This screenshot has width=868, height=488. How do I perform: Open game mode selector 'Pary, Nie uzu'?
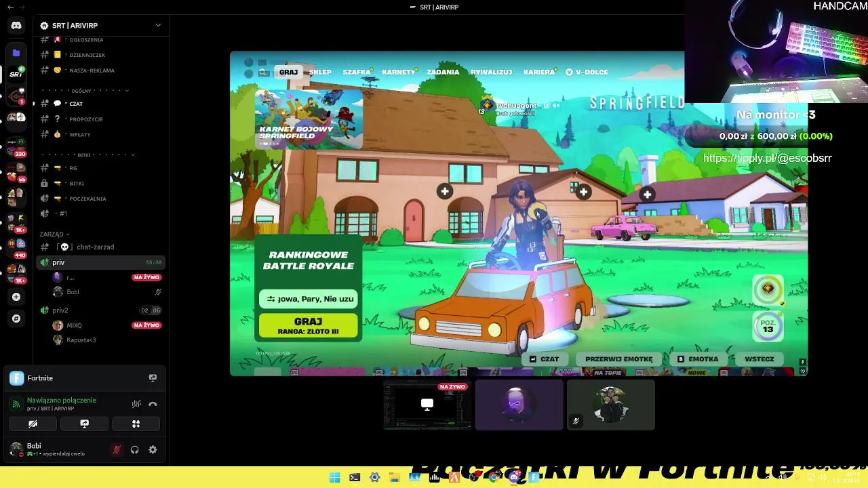tap(309, 299)
